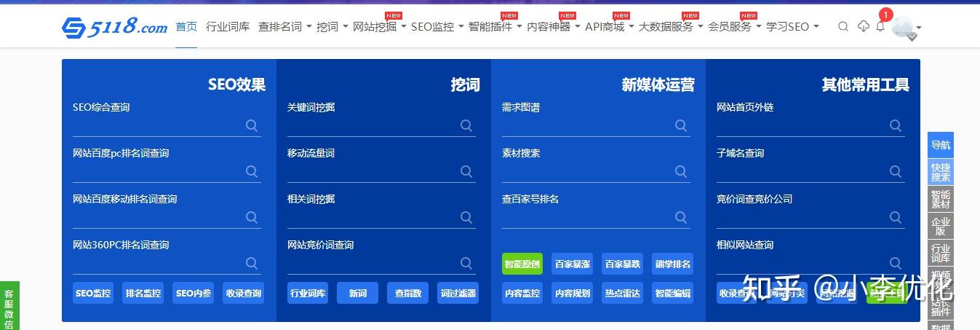The image size is (980, 330).
Task: Click search icon for 相关词挖掘
Action: point(466,217)
